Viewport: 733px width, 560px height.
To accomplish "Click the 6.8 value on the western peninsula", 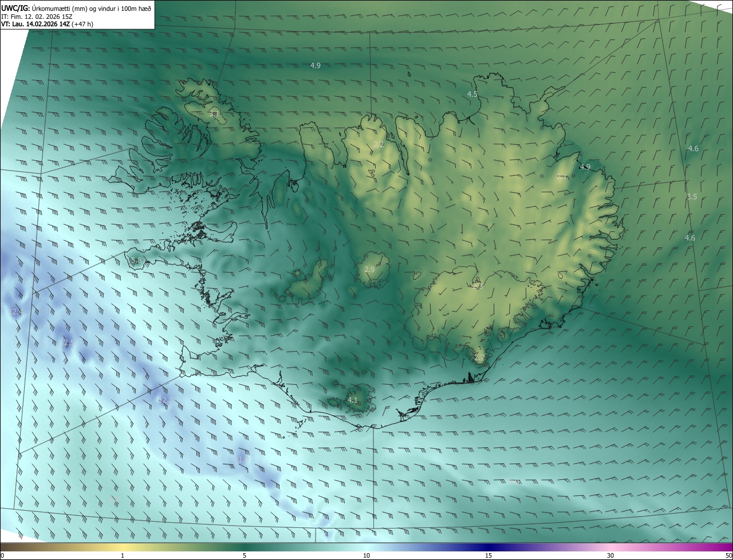I will tap(136, 261).
